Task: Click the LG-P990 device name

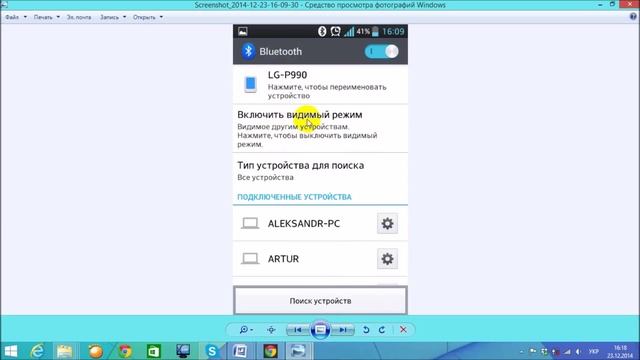Action: coord(287,75)
